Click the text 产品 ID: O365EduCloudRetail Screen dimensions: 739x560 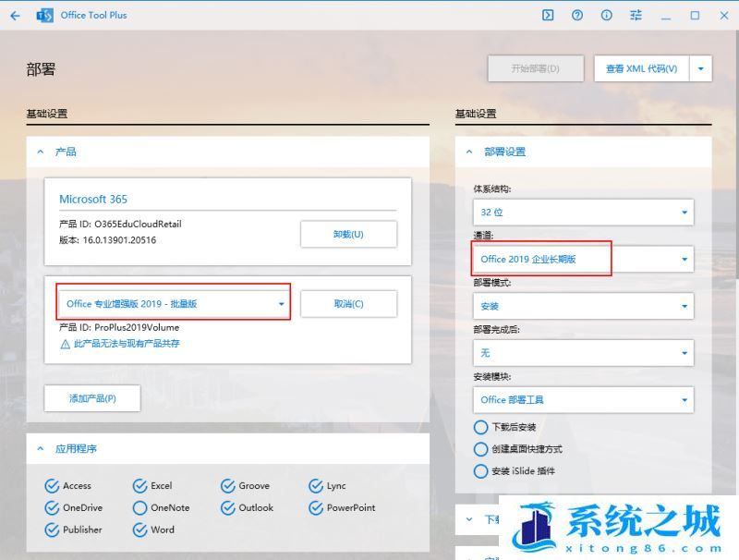click(x=120, y=224)
